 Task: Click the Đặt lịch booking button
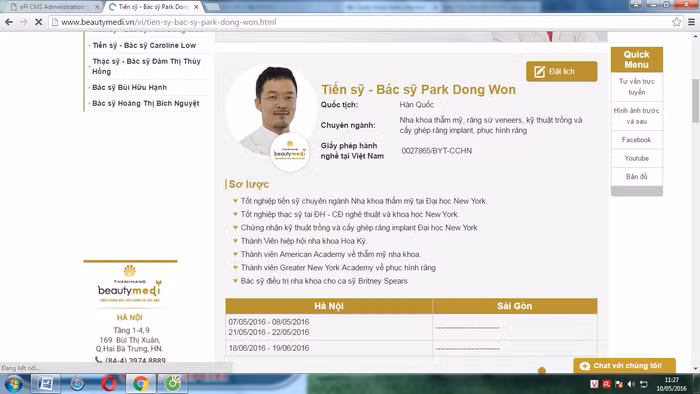coord(562,71)
